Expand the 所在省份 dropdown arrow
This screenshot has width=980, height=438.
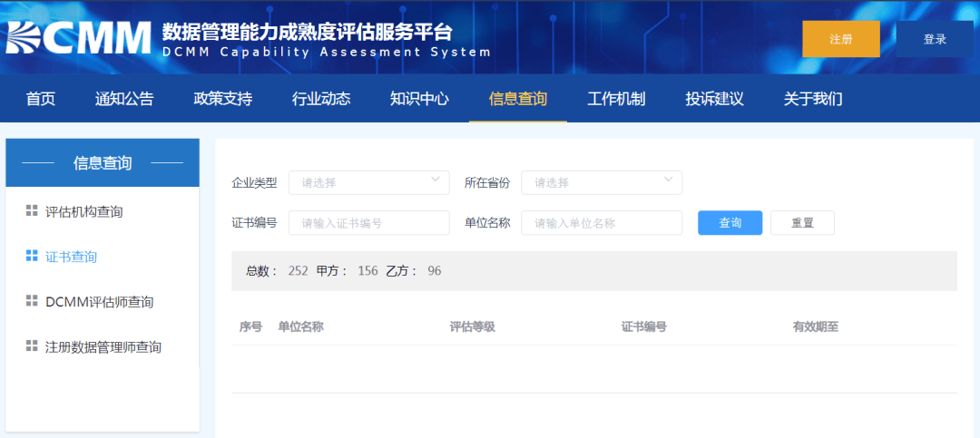668,180
